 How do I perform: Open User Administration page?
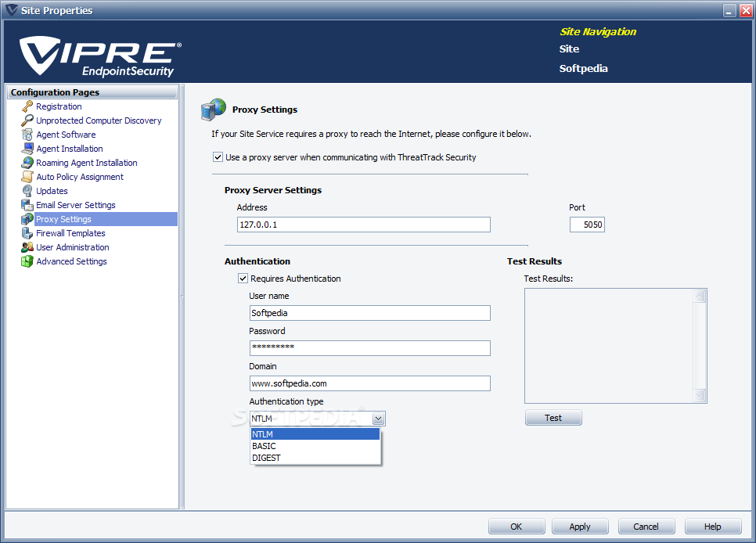tap(73, 247)
